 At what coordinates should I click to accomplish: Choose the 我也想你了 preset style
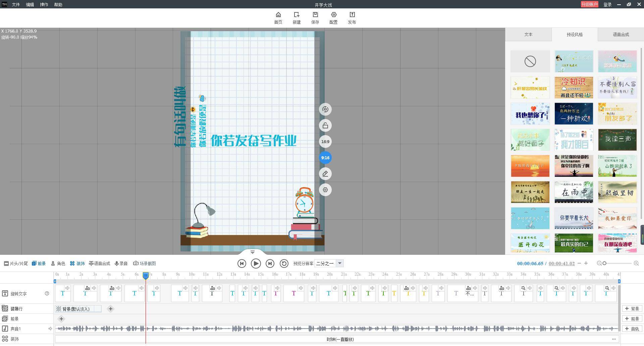530,114
